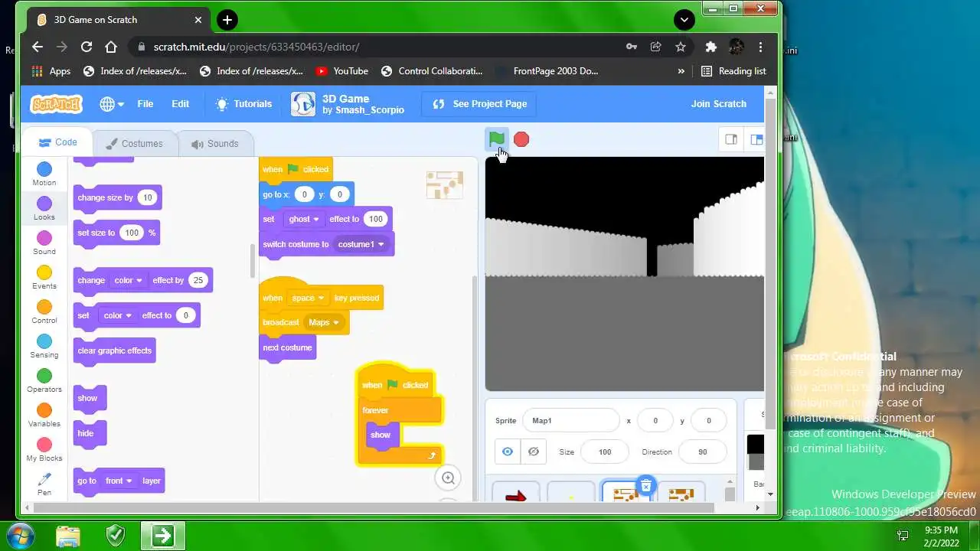Click Join Scratch link
The height and width of the screenshot is (551, 980).
click(x=718, y=104)
